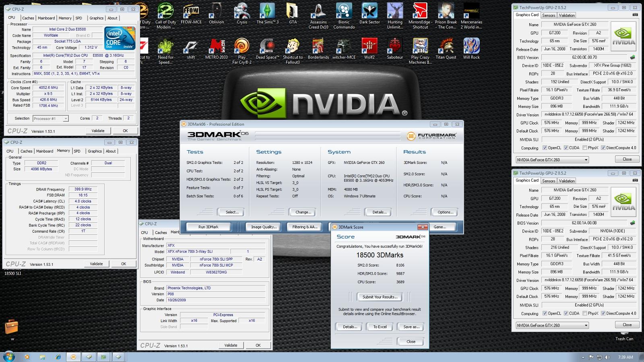The height and width of the screenshot is (362, 644).
Task: Select the Assassins Creed Dx10 icon
Action: pyautogui.click(x=318, y=16)
